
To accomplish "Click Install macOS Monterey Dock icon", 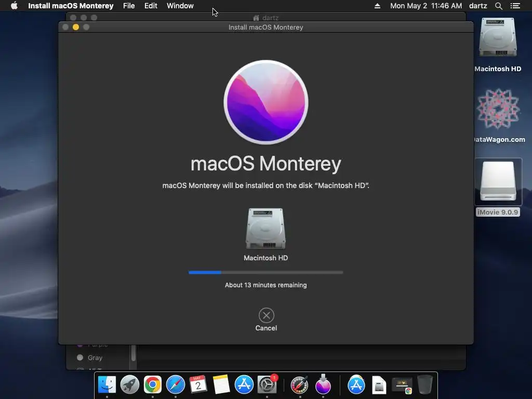I will point(323,384).
